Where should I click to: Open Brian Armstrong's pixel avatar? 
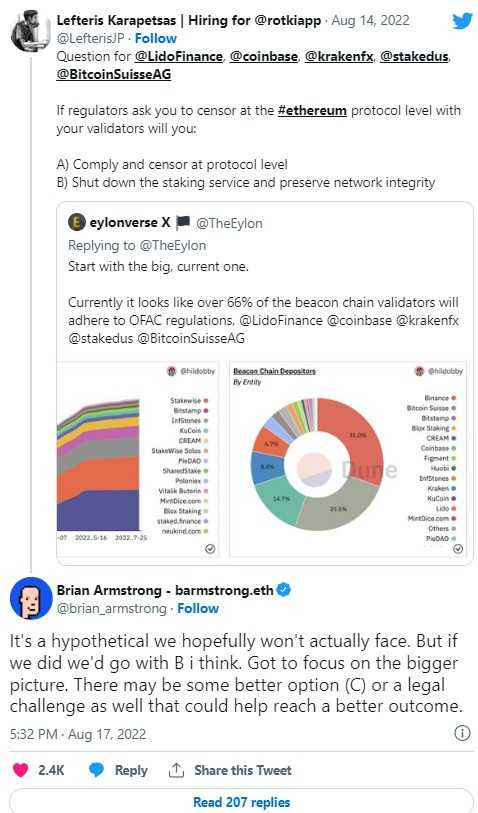[x=31, y=598]
